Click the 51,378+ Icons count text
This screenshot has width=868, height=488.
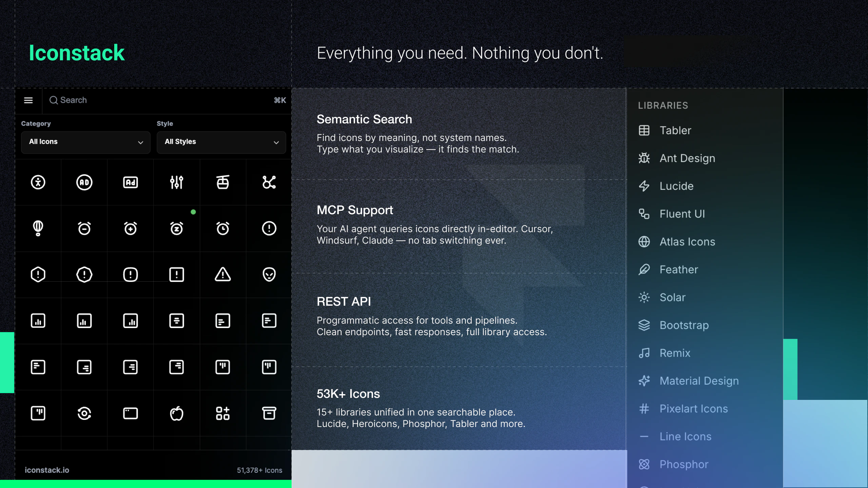[x=259, y=470]
